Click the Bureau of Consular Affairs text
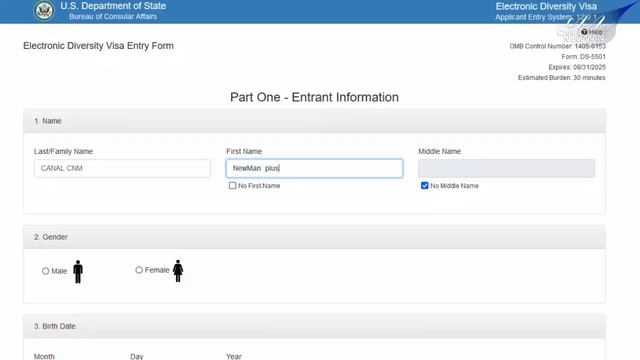640x360 pixels. [x=113, y=17]
